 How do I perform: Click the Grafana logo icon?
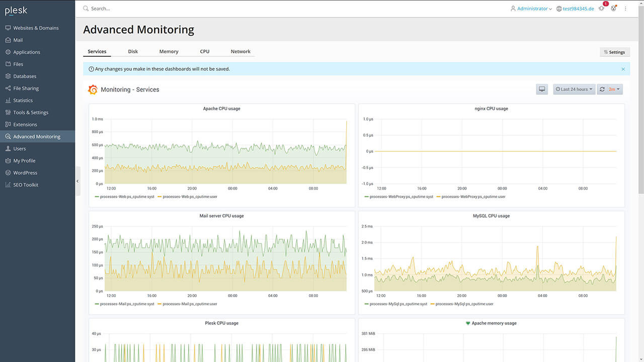click(x=93, y=89)
